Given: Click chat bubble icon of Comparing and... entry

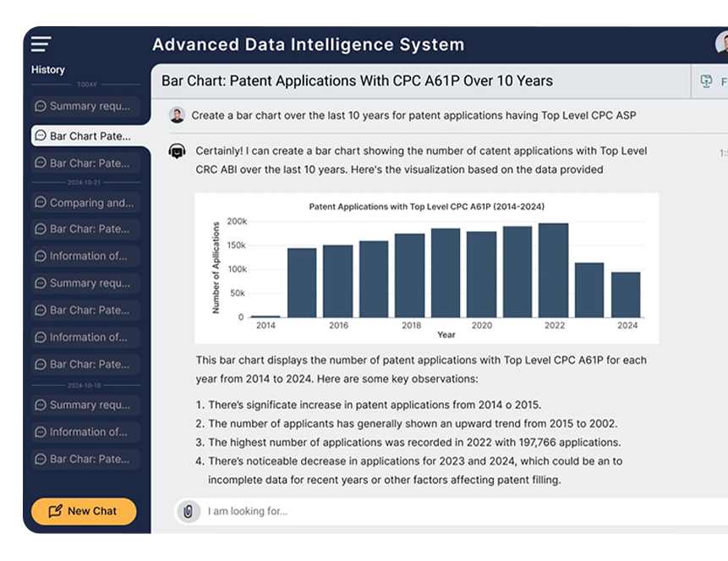Looking at the screenshot, I should (41, 202).
